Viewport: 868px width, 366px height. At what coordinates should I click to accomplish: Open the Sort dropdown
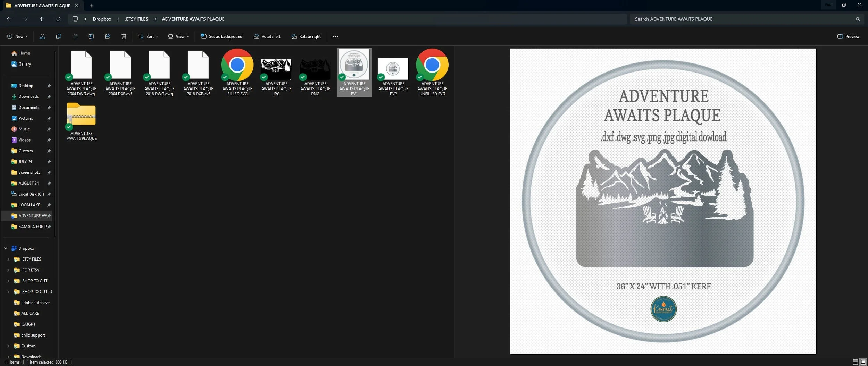click(x=148, y=36)
